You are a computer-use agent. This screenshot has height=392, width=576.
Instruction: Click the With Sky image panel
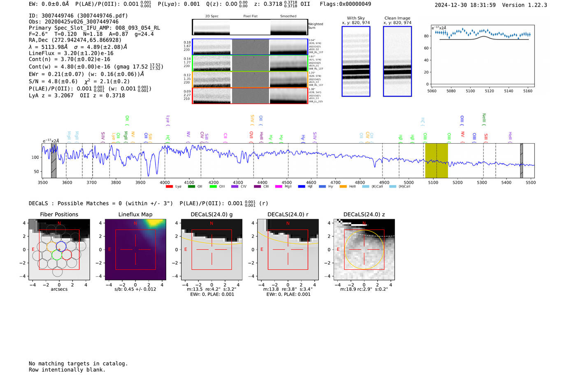tap(356, 61)
